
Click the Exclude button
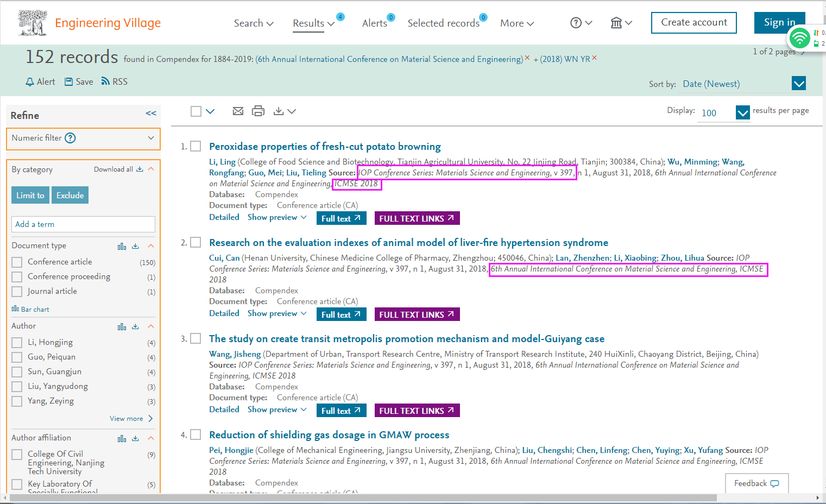(x=70, y=196)
